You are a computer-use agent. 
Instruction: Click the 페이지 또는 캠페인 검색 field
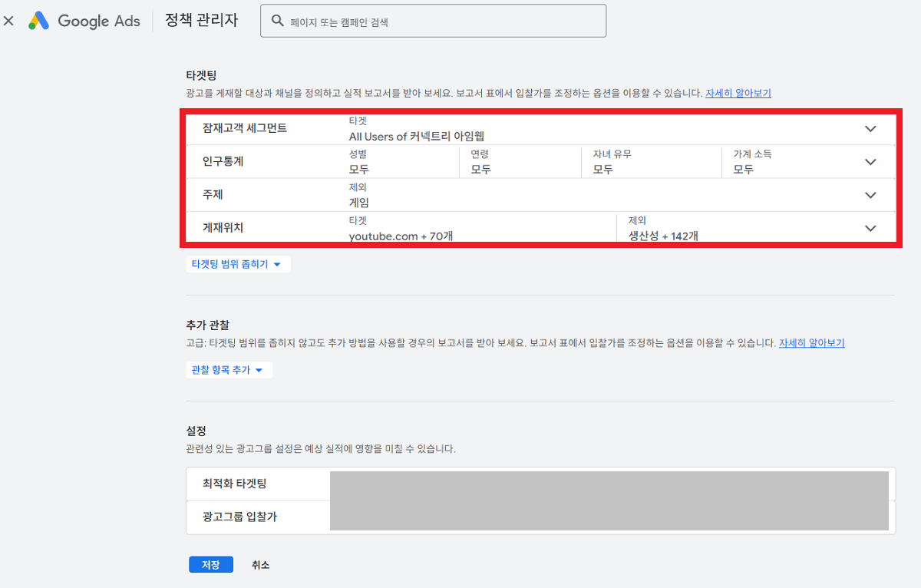[434, 21]
